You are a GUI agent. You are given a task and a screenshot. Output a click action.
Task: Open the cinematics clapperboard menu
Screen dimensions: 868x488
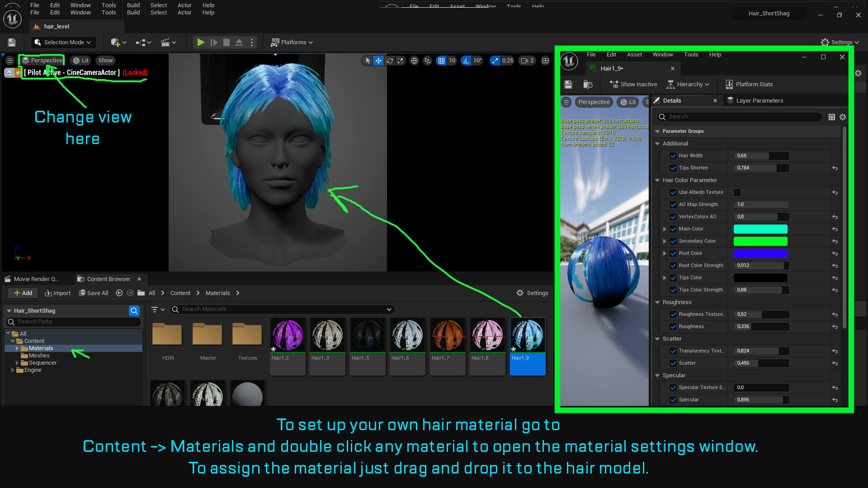pyautogui.click(x=169, y=42)
